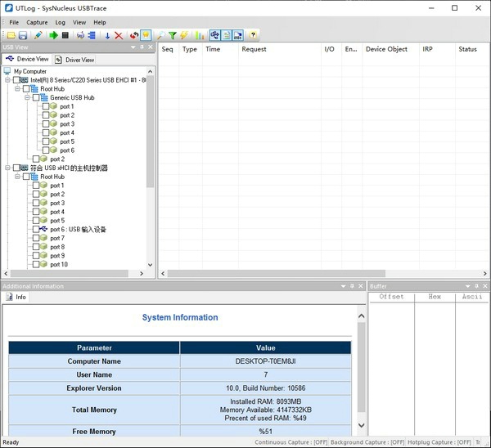Click the lightning bolt toolbar icon

(x=185, y=35)
